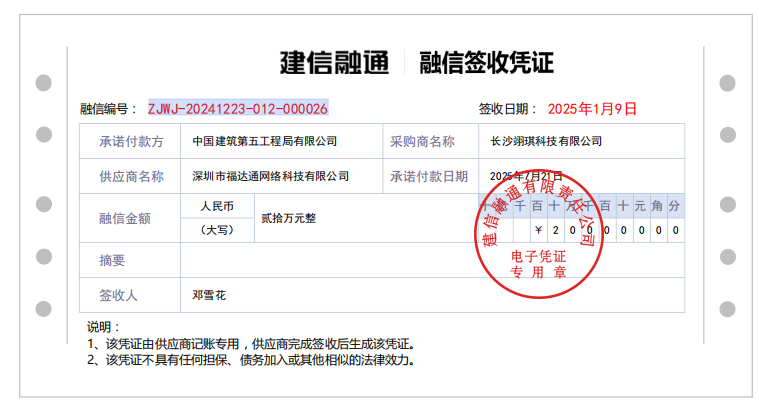Viewport: 759px width, 413px height.
Task: Click the 签收日期 label
Action: [x=508, y=108]
